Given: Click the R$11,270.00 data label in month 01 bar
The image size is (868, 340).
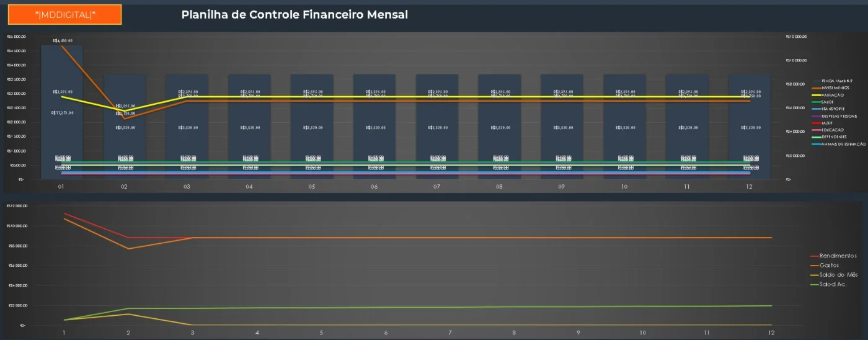Looking at the screenshot, I should coord(63,113).
